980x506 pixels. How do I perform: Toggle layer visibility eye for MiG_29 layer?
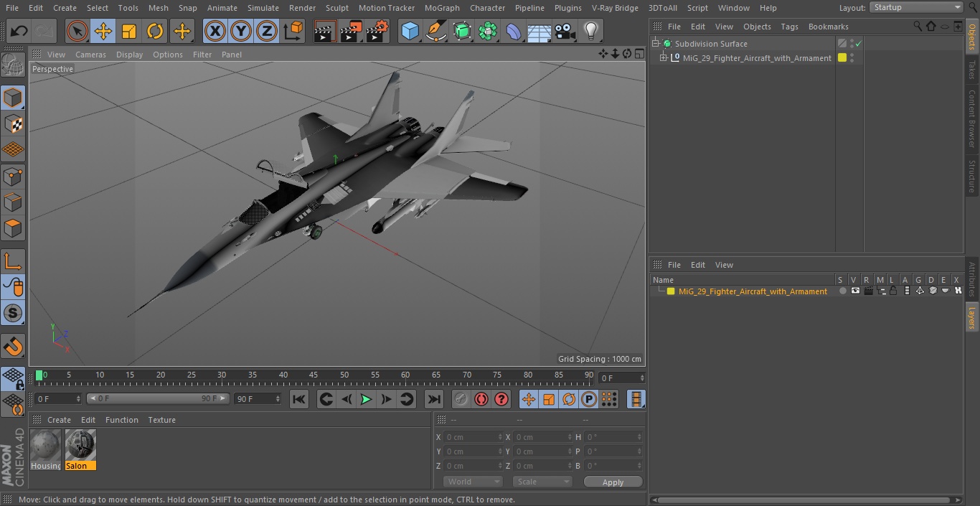[855, 291]
